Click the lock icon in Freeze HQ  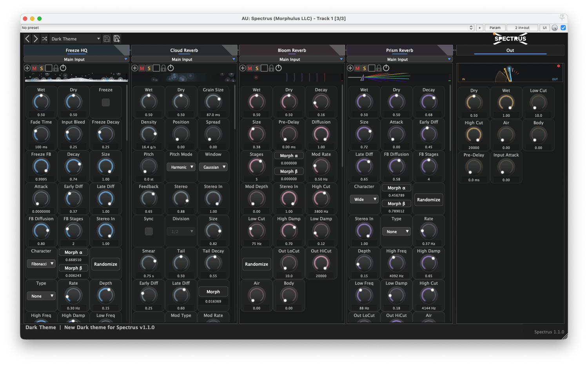click(56, 68)
